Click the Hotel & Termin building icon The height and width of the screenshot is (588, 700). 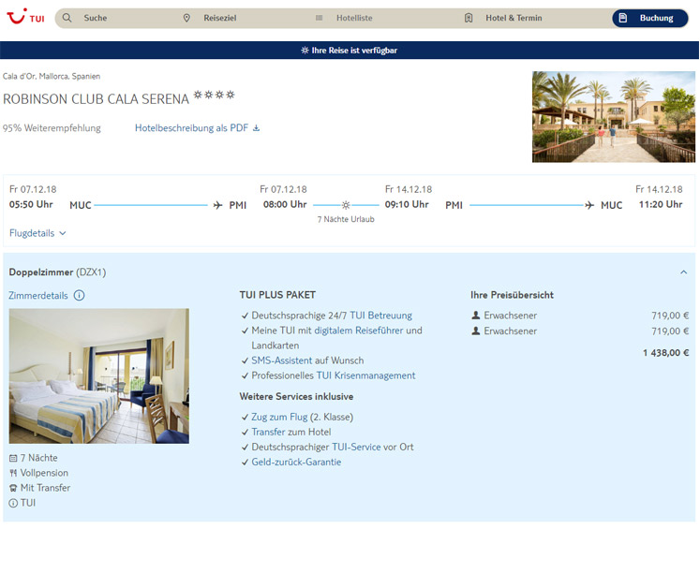pos(469,18)
